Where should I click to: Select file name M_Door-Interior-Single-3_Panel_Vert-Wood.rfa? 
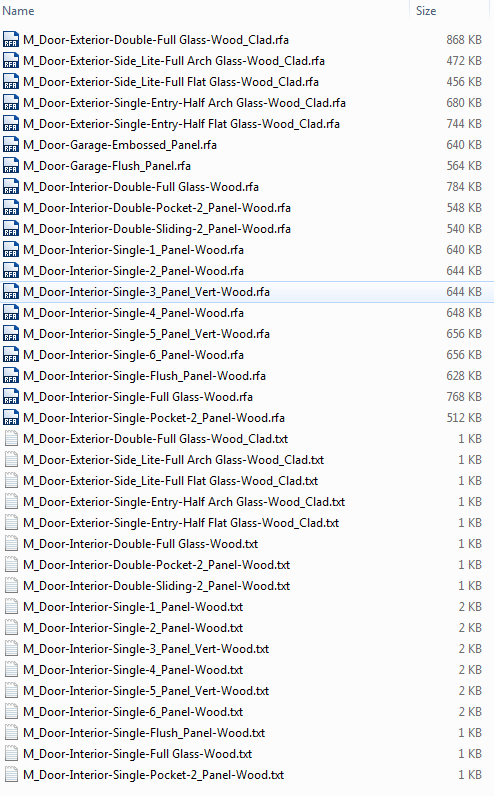[x=146, y=292]
